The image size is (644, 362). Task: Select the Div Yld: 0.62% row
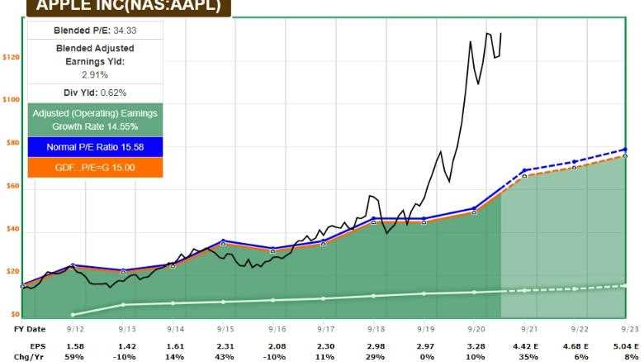[95, 93]
